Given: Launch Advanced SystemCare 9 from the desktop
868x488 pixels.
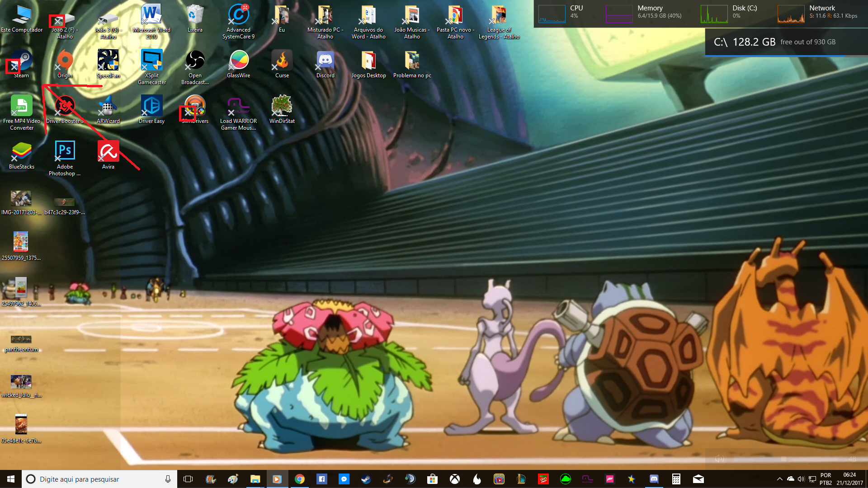Looking at the screenshot, I should 238,22.
